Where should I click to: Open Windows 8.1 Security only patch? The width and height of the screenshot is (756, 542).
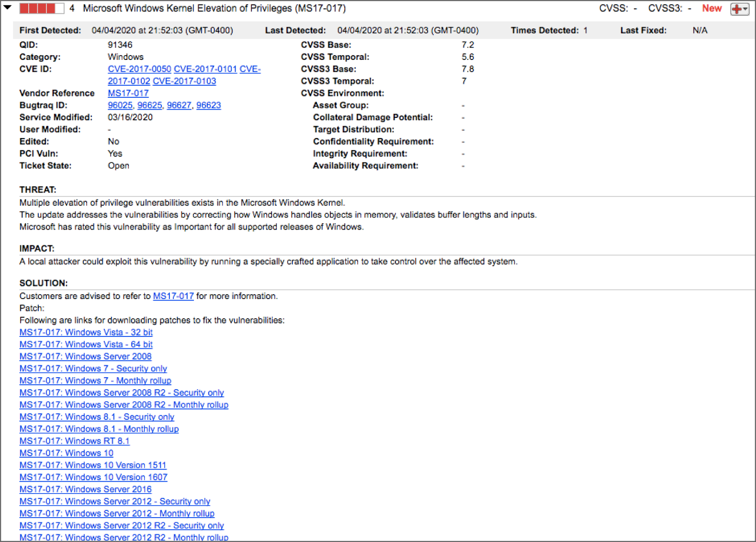pos(97,417)
